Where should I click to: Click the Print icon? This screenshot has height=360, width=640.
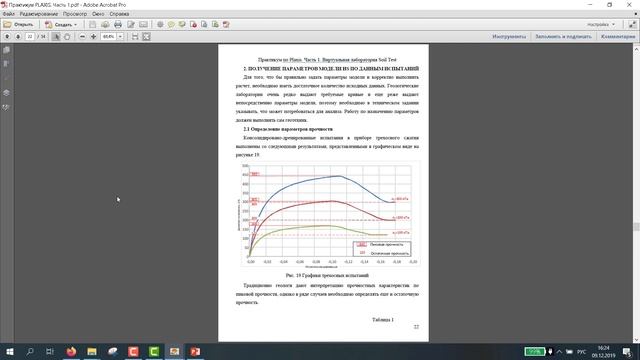118,24
